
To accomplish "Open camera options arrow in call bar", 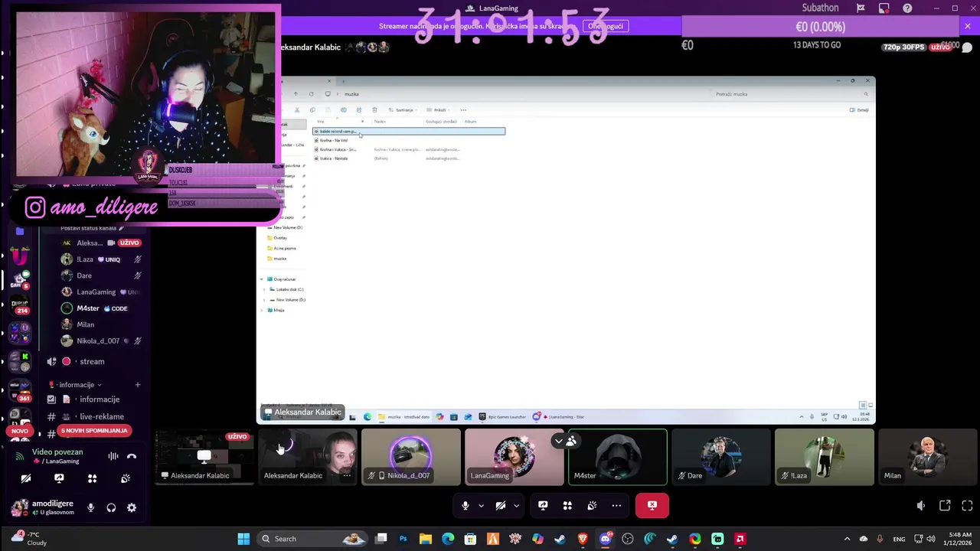I will [x=517, y=506].
